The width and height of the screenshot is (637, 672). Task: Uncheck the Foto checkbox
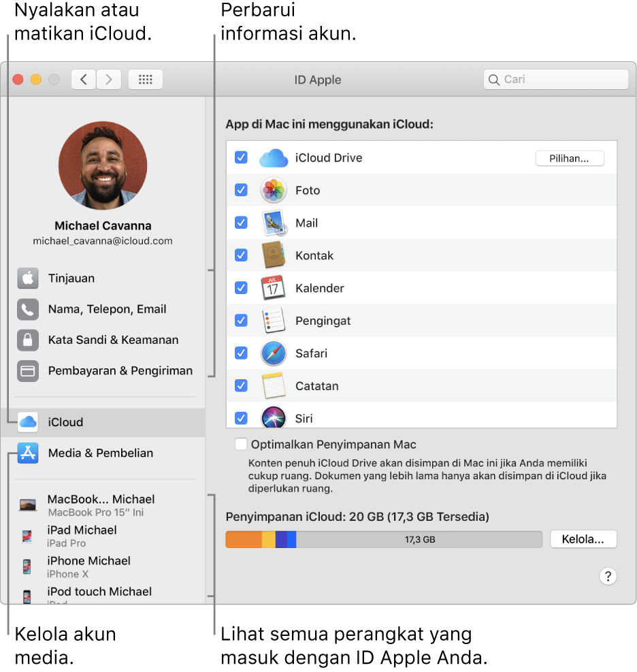point(241,190)
